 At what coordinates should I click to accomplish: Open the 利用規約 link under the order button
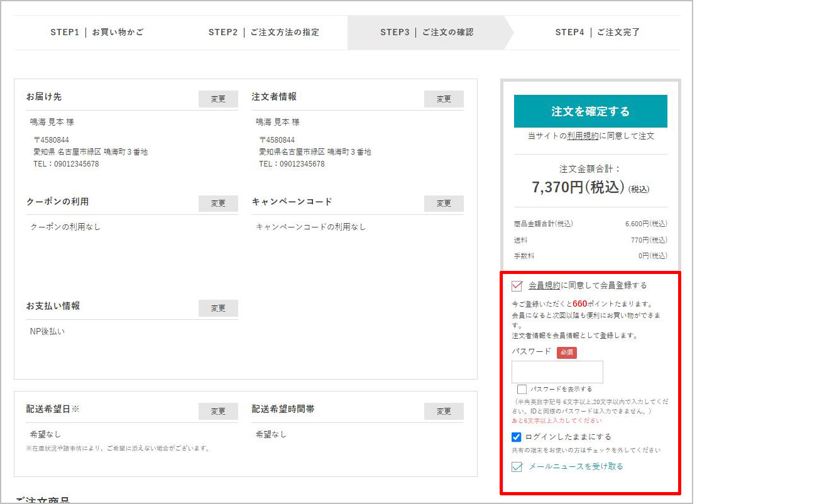point(582,136)
